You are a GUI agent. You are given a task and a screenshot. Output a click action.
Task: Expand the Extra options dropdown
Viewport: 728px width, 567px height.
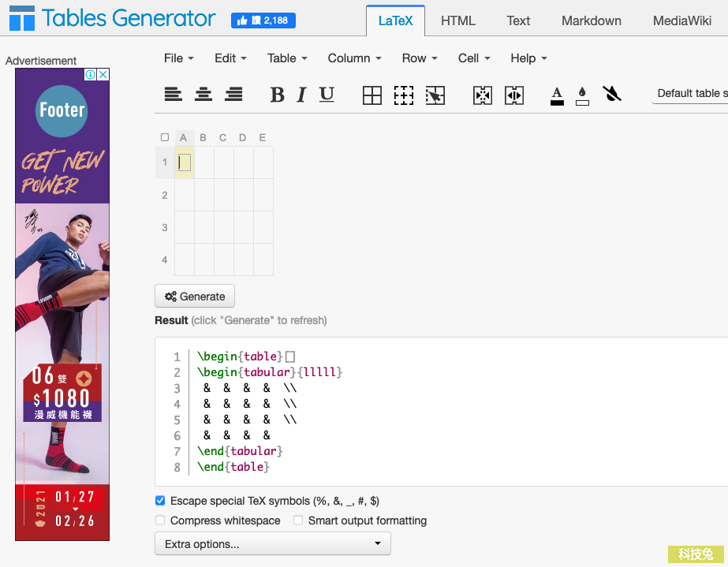(x=272, y=543)
